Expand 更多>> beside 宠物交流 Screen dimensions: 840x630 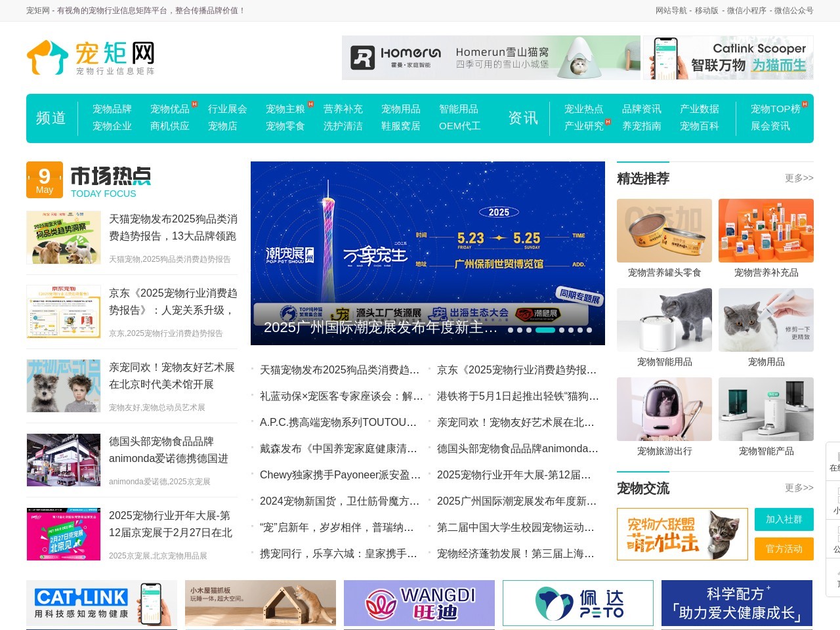click(799, 488)
